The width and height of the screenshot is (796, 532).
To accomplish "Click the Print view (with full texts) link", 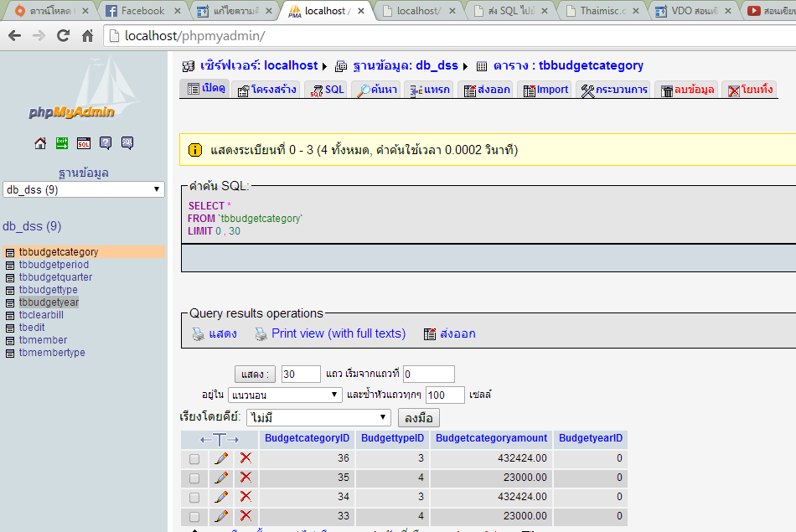I will [339, 333].
